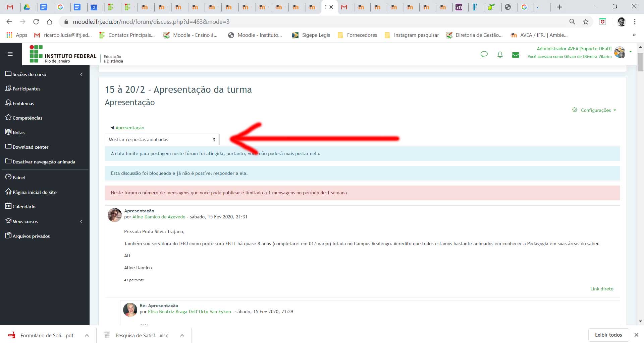
Task: Expand the user menu arrow
Action: pos(631,52)
